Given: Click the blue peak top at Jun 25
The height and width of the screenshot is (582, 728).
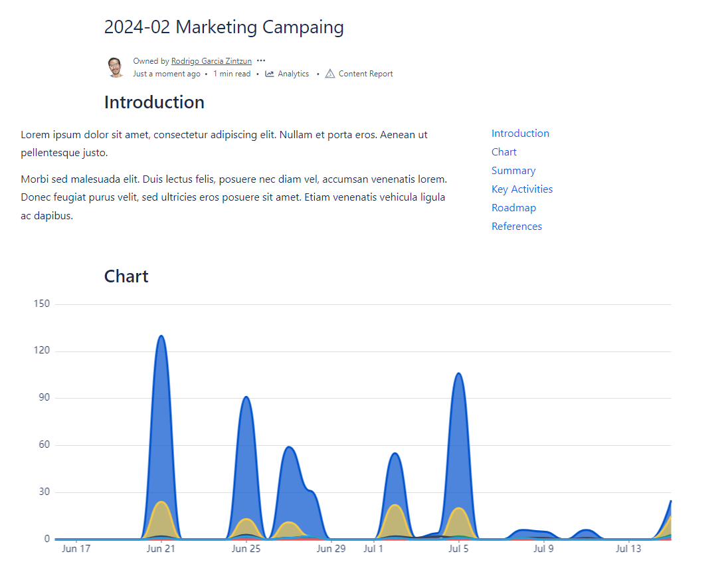Looking at the screenshot, I should coord(246,397).
